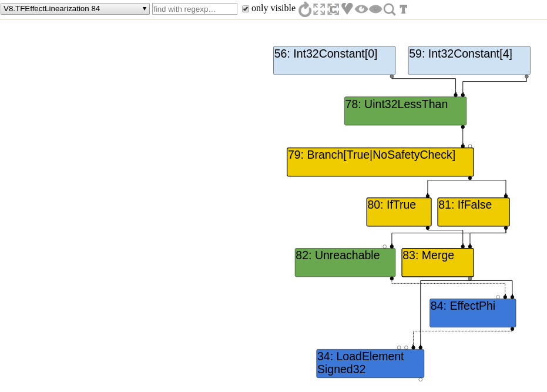Image resolution: width=547 pixels, height=392 pixels.
Task: Uncheck the only visible checkbox
Action: coord(246,9)
